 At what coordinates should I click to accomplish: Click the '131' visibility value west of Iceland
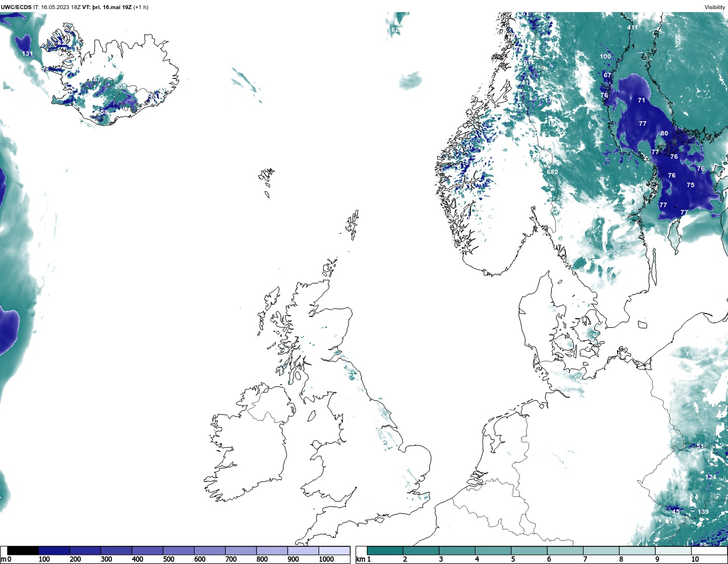point(27,54)
